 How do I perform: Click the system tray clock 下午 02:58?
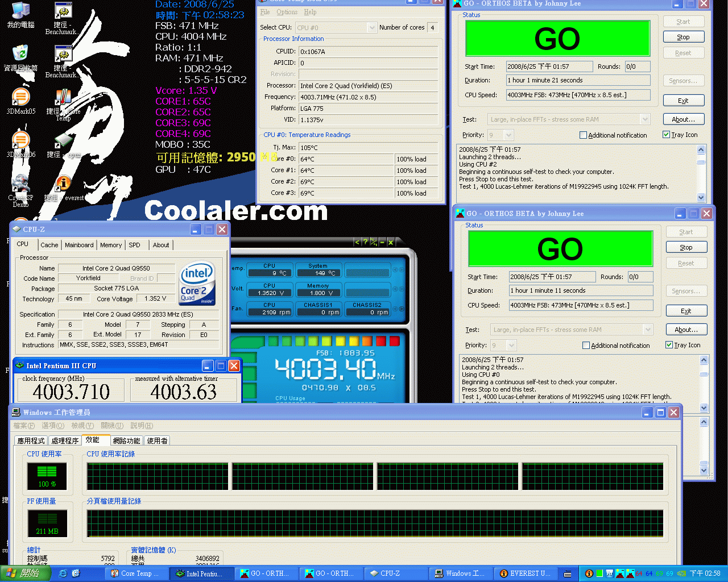pos(705,573)
